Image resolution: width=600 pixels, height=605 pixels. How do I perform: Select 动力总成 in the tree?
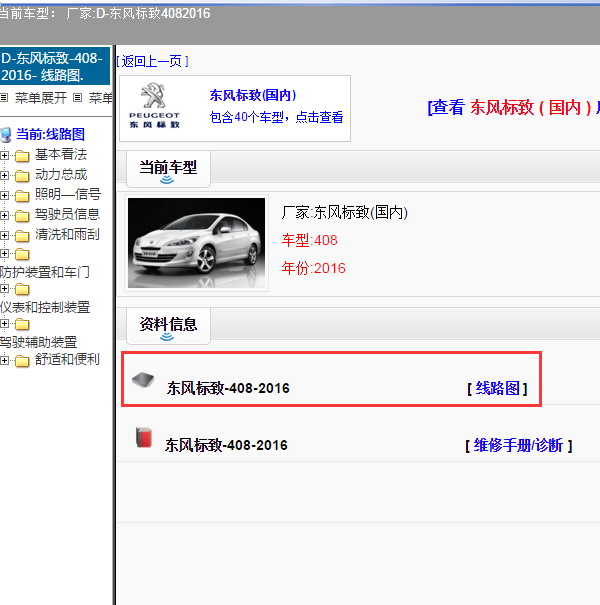61,175
